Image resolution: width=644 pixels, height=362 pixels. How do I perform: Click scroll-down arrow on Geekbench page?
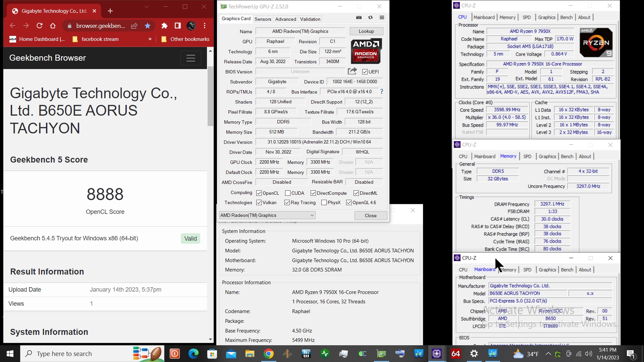click(x=210, y=339)
